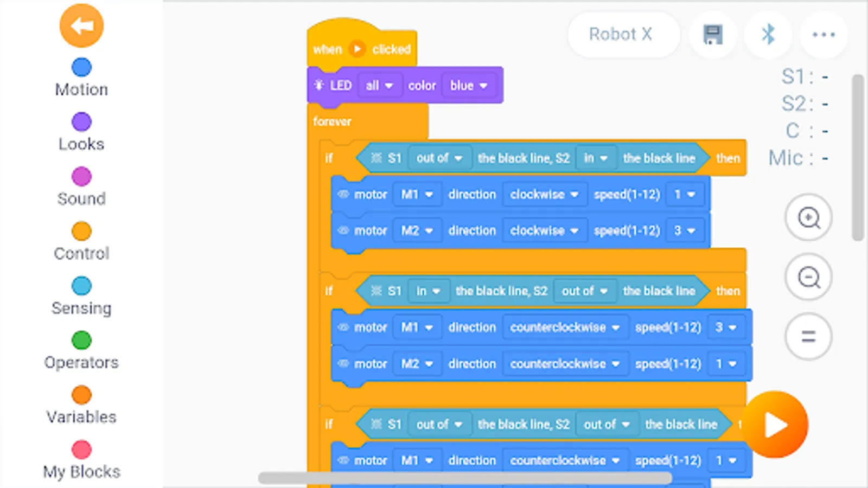Open the Variables block category

pyautogui.click(x=81, y=406)
